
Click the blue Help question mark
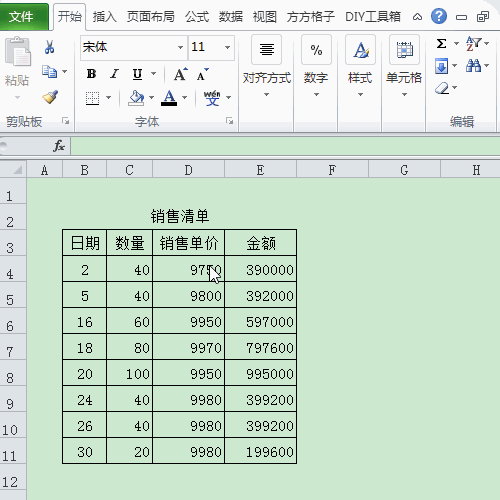[439, 16]
